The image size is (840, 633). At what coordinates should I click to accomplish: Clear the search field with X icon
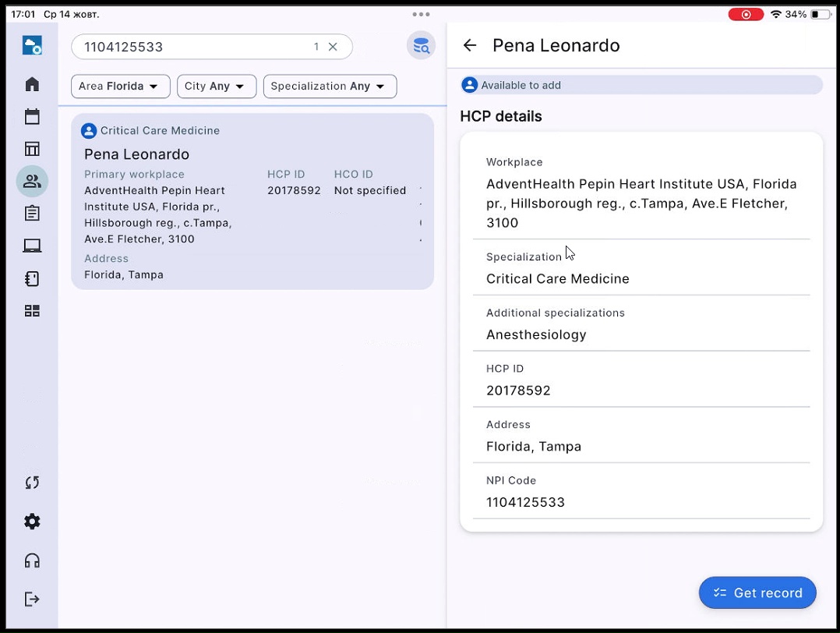point(333,47)
